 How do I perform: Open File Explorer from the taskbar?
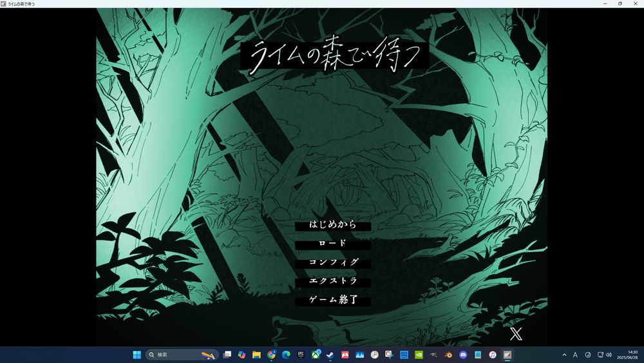(x=256, y=355)
